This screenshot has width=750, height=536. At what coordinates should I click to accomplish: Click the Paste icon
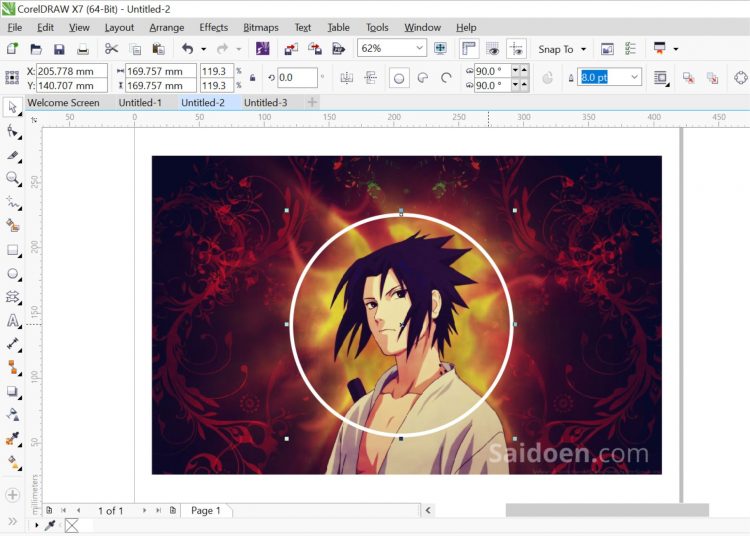click(158, 49)
